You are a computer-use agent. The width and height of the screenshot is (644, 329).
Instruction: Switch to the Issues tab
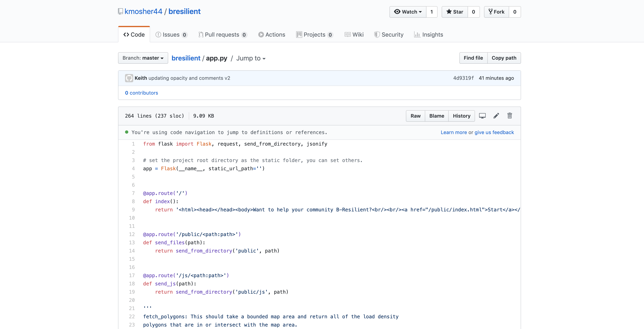[x=171, y=35]
